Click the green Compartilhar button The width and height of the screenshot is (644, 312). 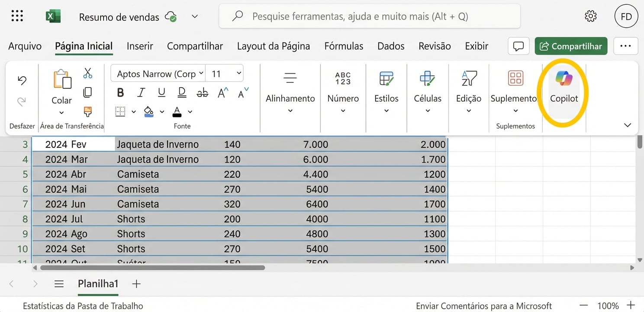tap(571, 46)
